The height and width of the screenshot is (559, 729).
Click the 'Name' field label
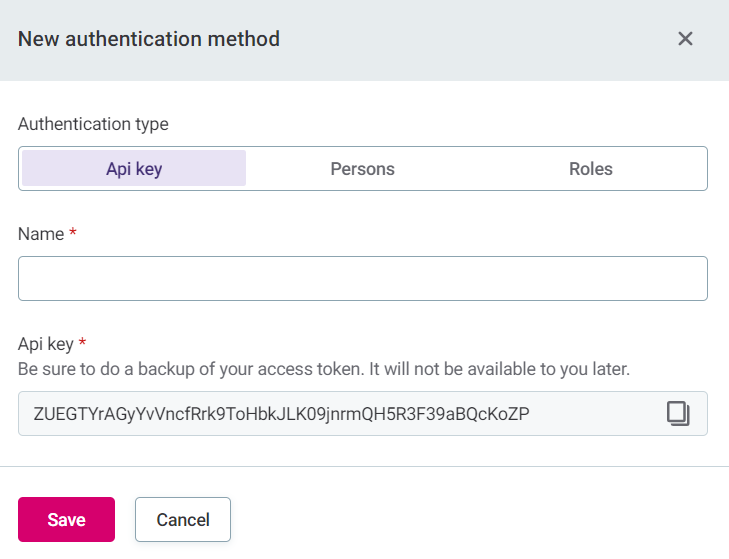coord(40,234)
